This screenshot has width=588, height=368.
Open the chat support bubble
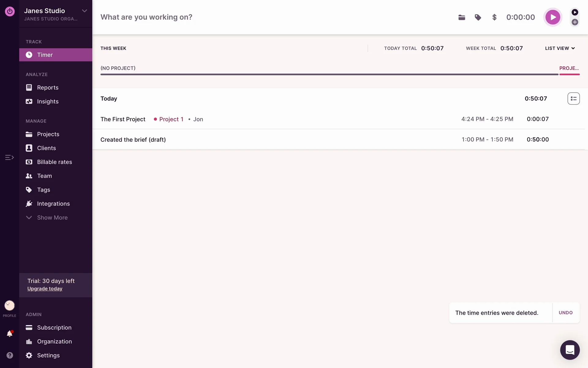click(x=570, y=350)
